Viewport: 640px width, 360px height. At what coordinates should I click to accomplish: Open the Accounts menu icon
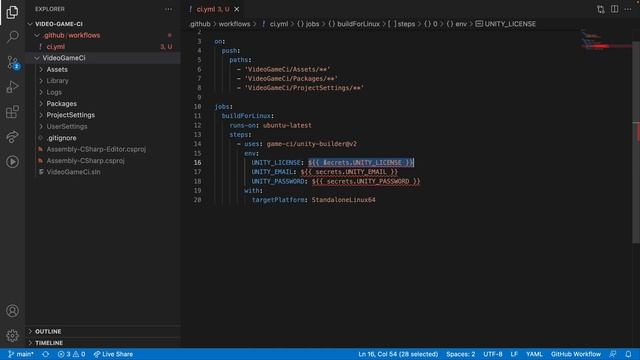pyautogui.click(x=12, y=311)
